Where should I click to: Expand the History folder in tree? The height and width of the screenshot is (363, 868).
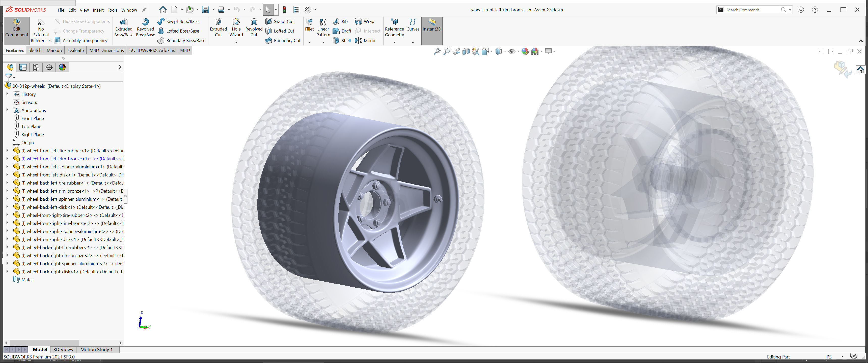(x=7, y=94)
